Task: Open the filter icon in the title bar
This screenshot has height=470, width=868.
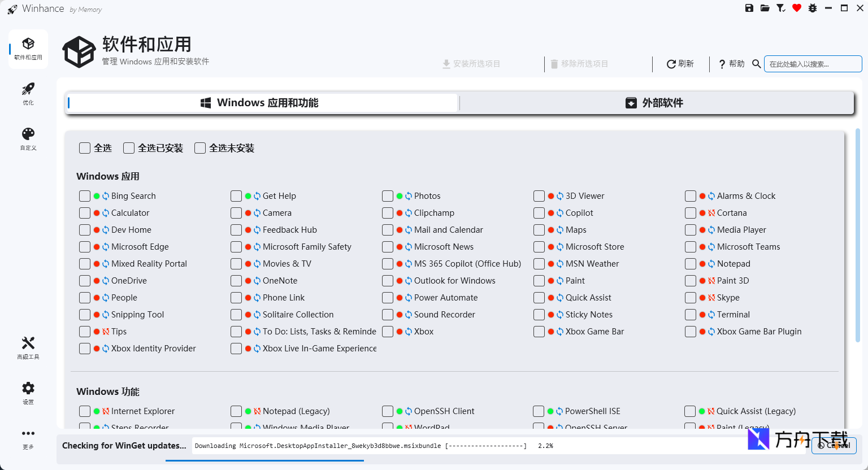Action: [780, 8]
